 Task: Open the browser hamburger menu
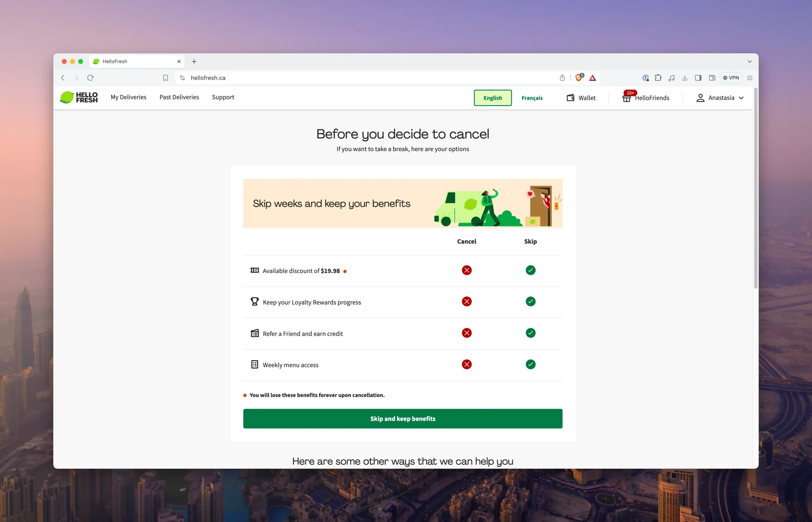[x=750, y=78]
